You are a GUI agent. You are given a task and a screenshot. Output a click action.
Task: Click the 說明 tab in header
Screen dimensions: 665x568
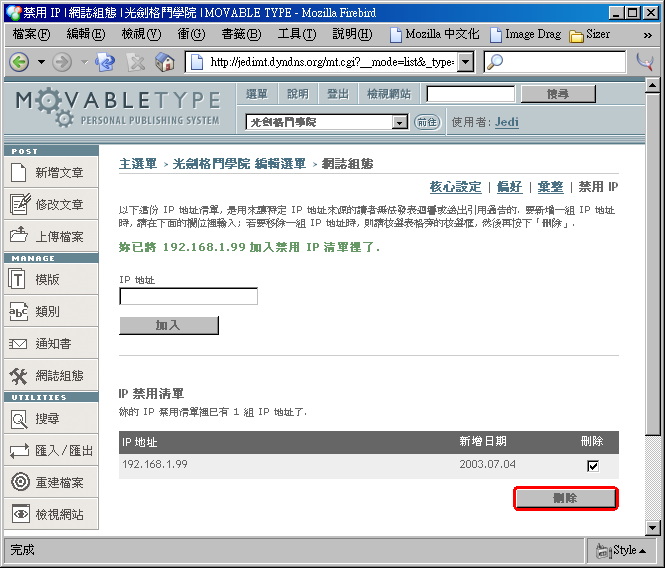tap(298, 94)
